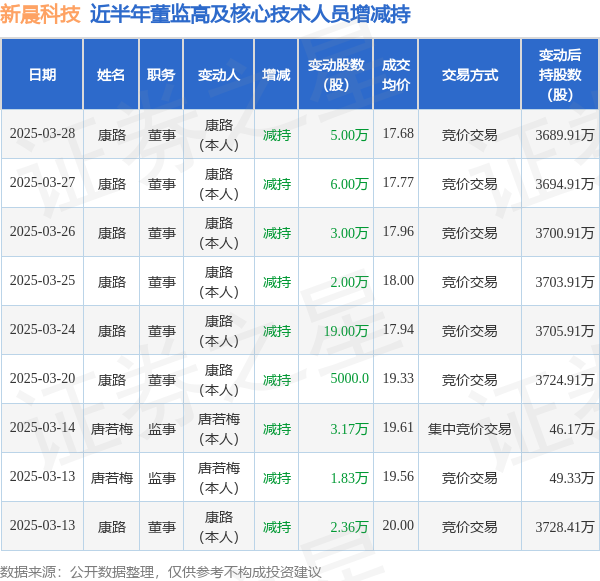
Task: Select the 3728.41万 holdings cell
Action: [565, 527]
